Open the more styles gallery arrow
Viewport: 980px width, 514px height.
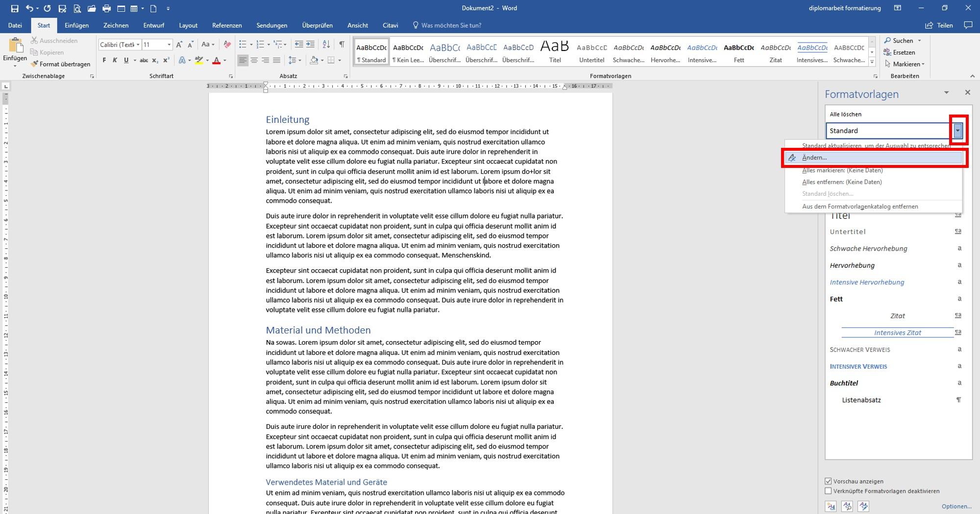point(872,61)
